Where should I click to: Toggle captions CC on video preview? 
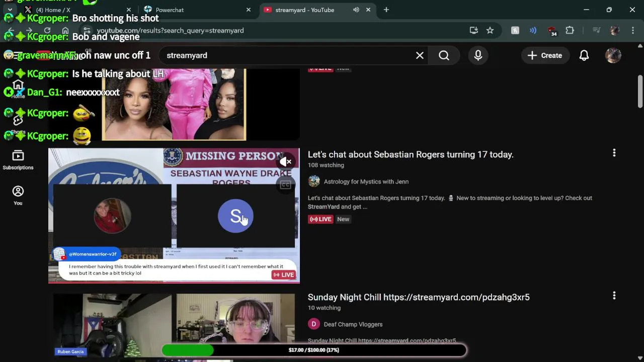(285, 185)
